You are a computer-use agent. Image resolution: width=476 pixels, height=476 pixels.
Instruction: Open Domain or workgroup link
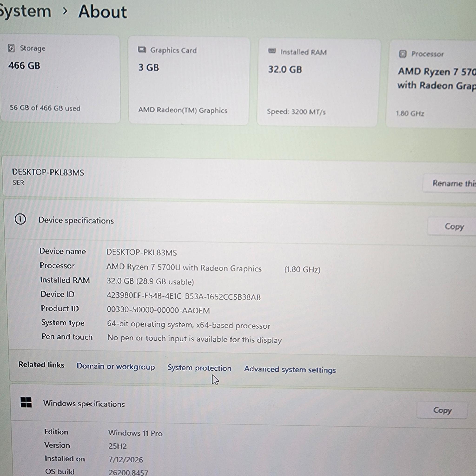(116, 366)
